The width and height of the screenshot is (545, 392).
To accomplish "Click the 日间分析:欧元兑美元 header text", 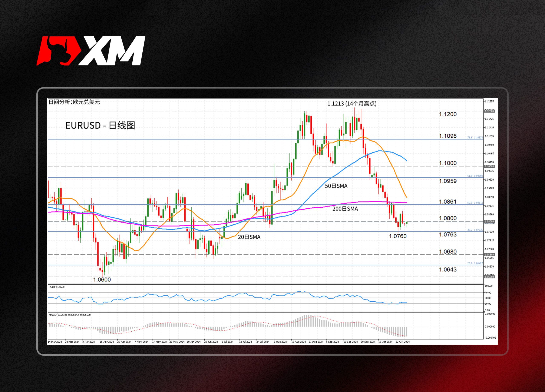I will [74, 102].
